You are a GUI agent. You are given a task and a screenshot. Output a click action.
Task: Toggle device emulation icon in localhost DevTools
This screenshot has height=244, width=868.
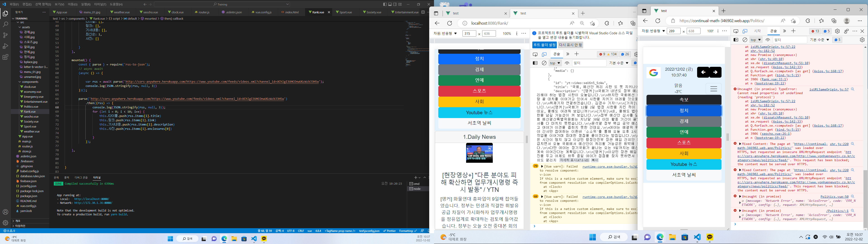[x=544, y=54]
